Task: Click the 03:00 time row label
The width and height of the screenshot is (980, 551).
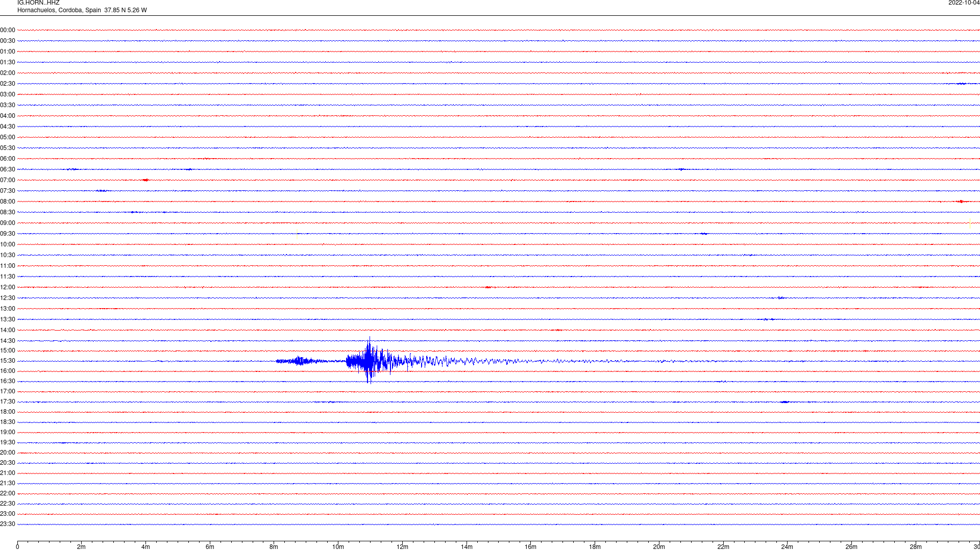Action: click(8, 94)
